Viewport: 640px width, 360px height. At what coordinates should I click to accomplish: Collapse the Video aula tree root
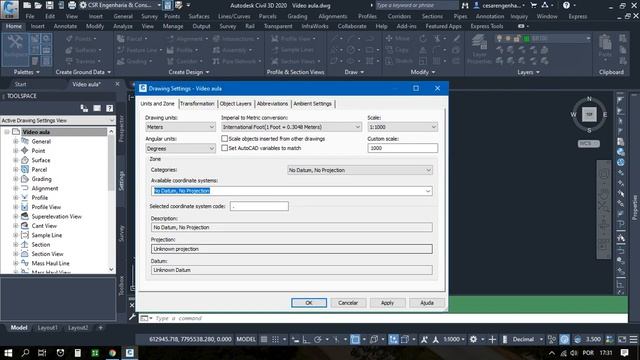7,132
